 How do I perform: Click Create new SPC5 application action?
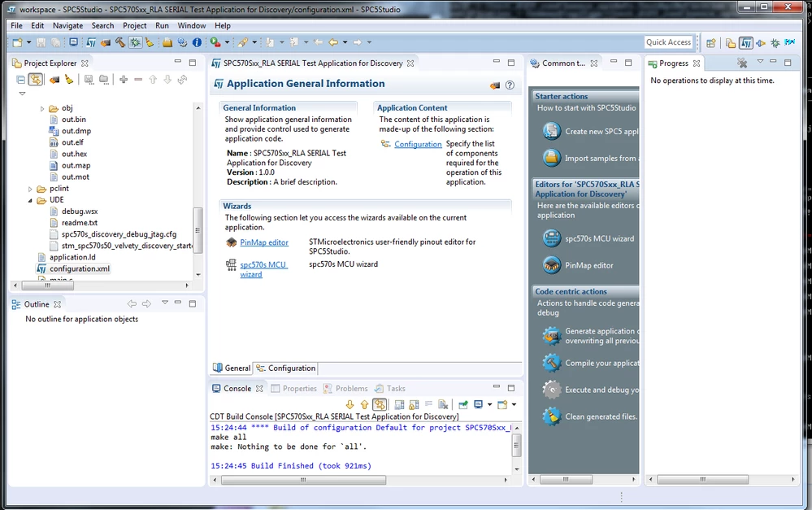pos(590,131)
